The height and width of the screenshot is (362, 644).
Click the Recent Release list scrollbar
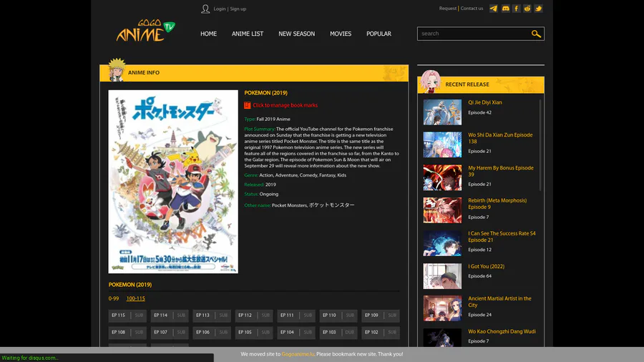click(540, 145)
